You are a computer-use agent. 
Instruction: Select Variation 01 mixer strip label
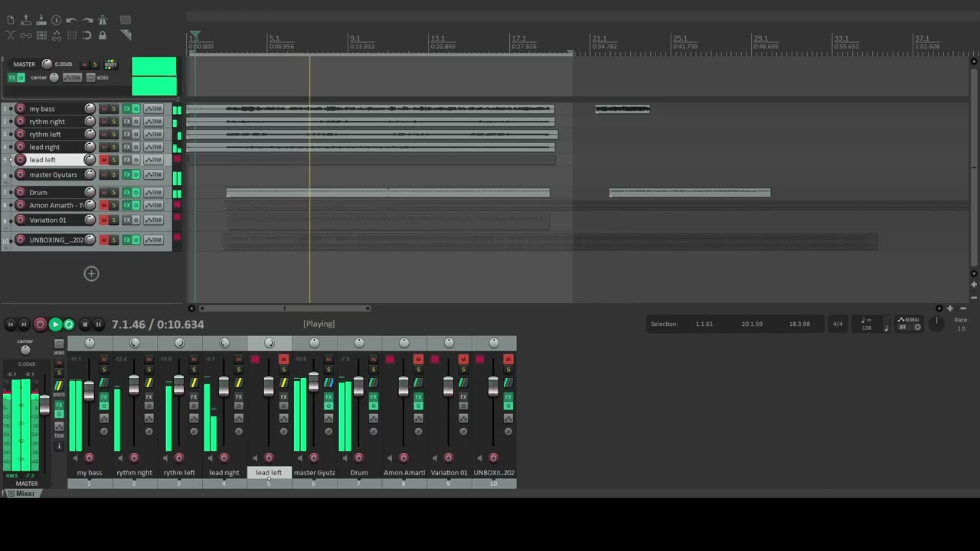pos(449,472)
